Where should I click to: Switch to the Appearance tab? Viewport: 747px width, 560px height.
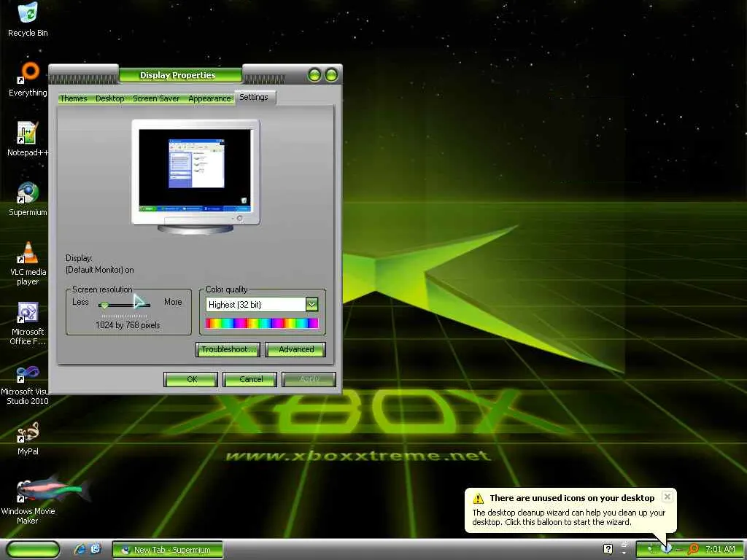pos(209,98)
